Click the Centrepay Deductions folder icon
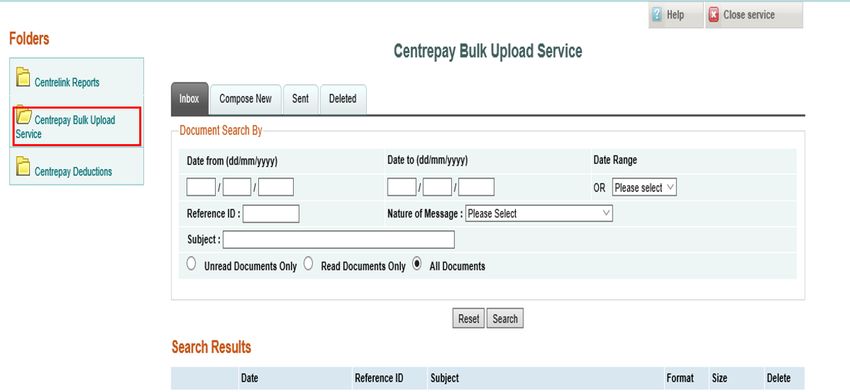The image size is (850, 392). [23, 166]
